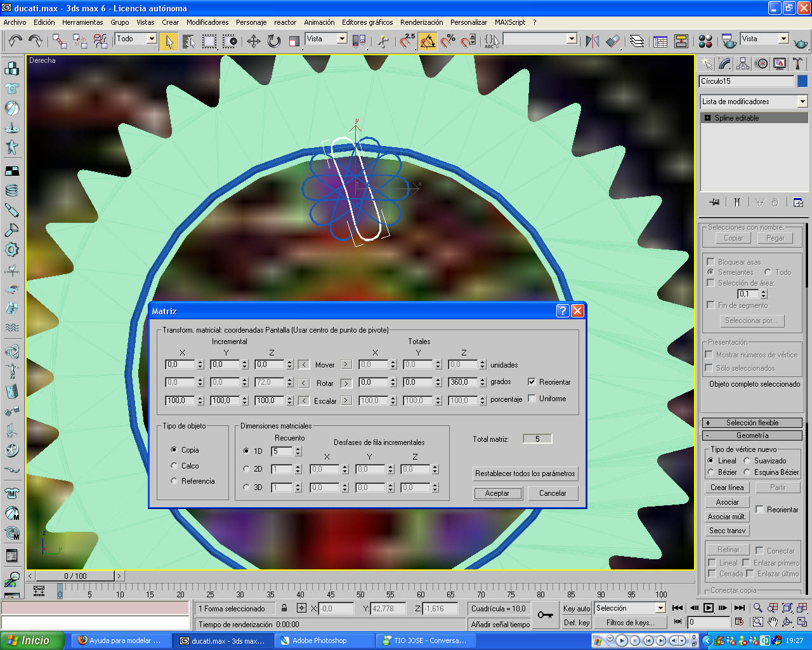Click the Arc Rotate viewport navigation icon
Viewport: 812px width, 650px height.
click(x=787, y=622)
